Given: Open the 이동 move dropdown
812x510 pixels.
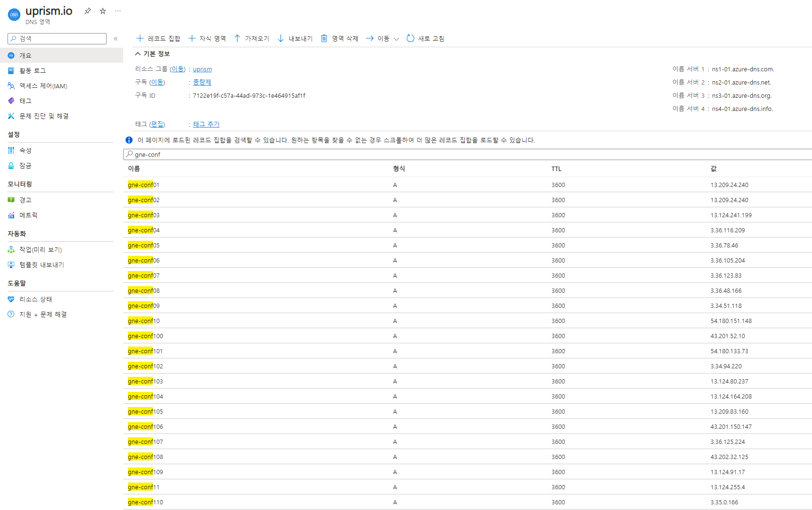Looking at the screenshot, I should (383, 38).
